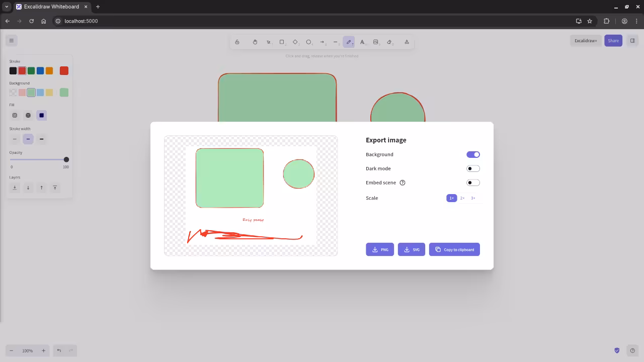Select the Arrow tool
The width and height of the screenshot is (644, 362).
coord(322,42)
